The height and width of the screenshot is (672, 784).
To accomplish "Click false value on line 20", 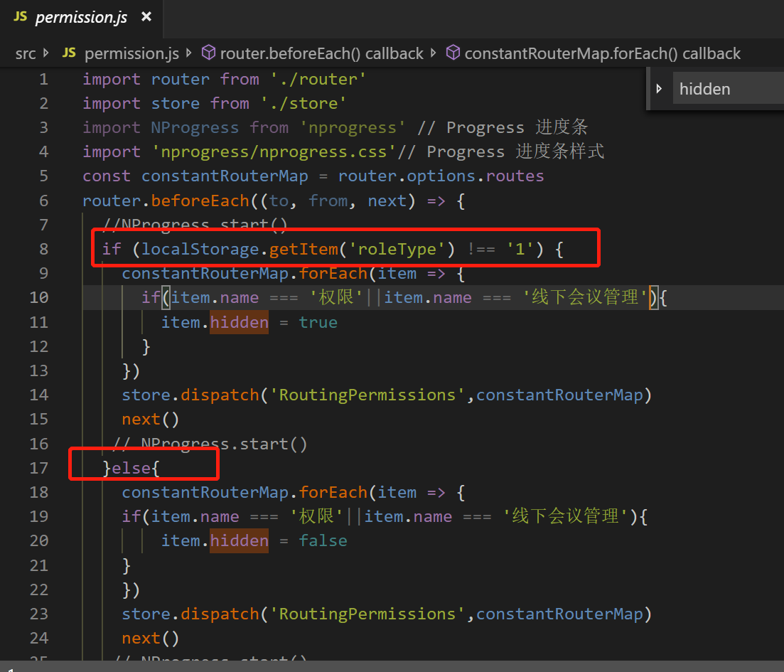I will (323, 541).
